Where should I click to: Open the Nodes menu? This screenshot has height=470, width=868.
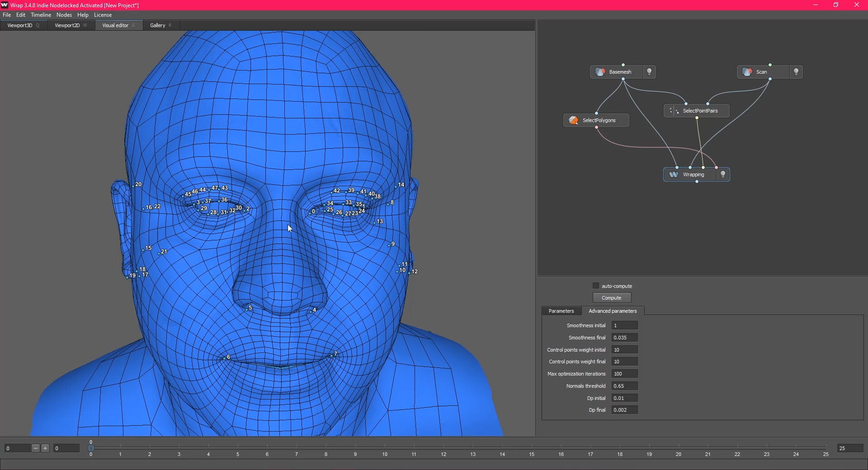coord(64,15)
